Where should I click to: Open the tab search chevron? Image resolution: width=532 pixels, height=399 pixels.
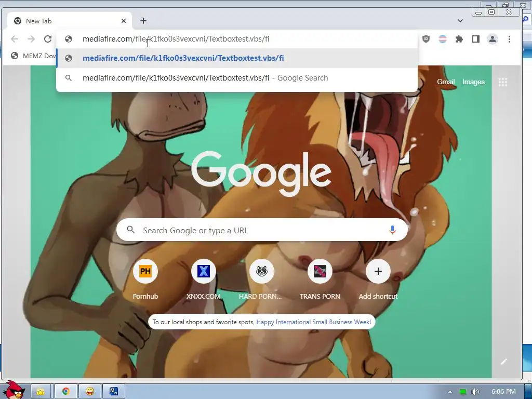click(x=460, y=21)
